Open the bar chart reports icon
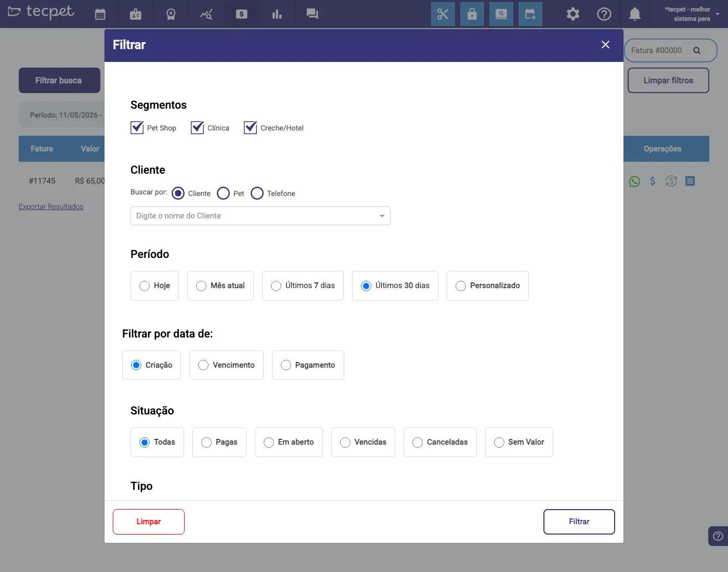Screen dimensions: 728x572 (277, 14)
